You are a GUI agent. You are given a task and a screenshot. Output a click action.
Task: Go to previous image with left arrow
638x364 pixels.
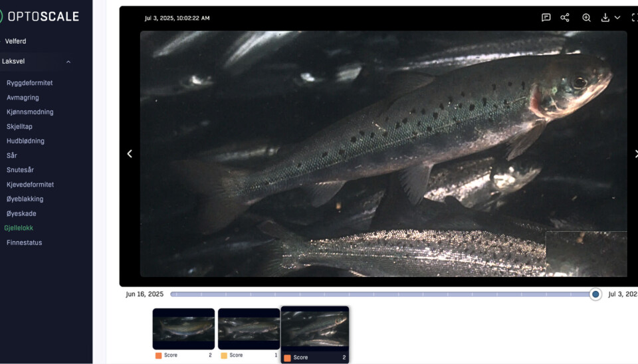(x=130, y=153)
